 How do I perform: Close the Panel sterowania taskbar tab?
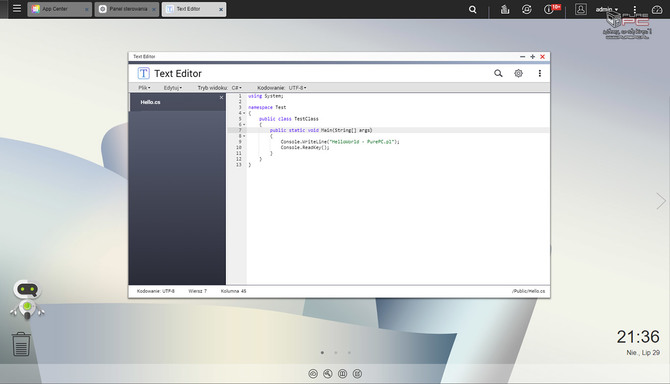coord(154,9)
